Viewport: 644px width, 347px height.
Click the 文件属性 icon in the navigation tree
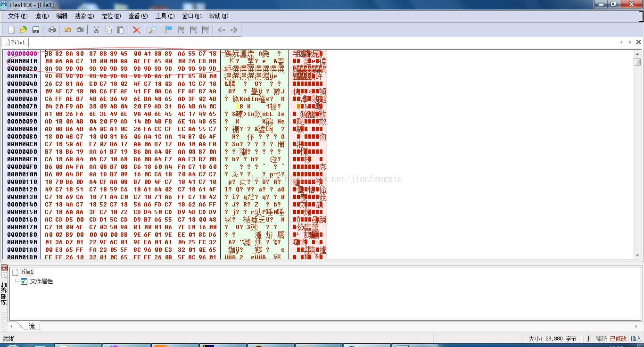(24, 281)
